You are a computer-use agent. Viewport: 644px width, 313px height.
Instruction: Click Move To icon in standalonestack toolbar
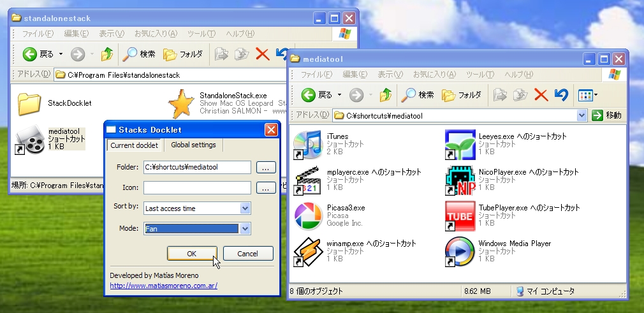click(x=221, y=54)
